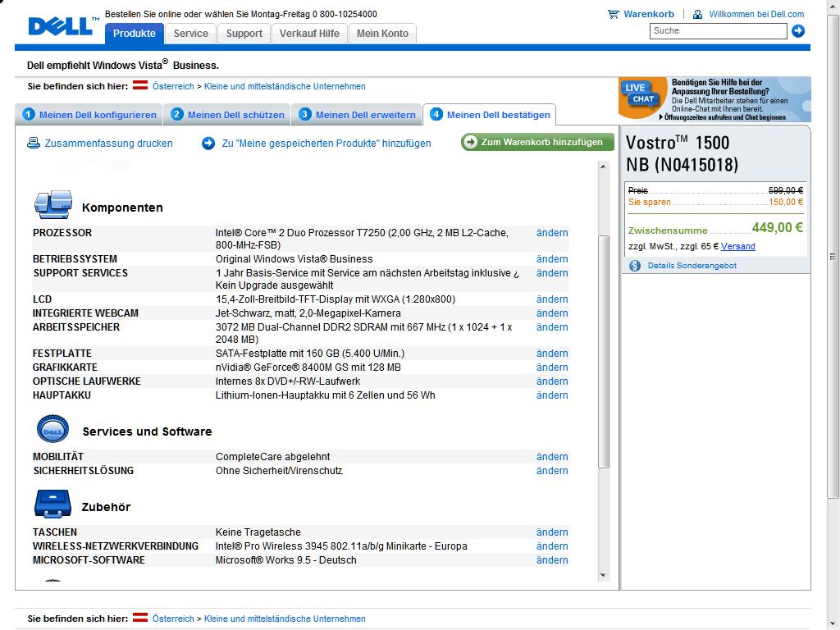
Task: Click ändern for HAUPTAKKU row
Action: click(x=552, y=395)
